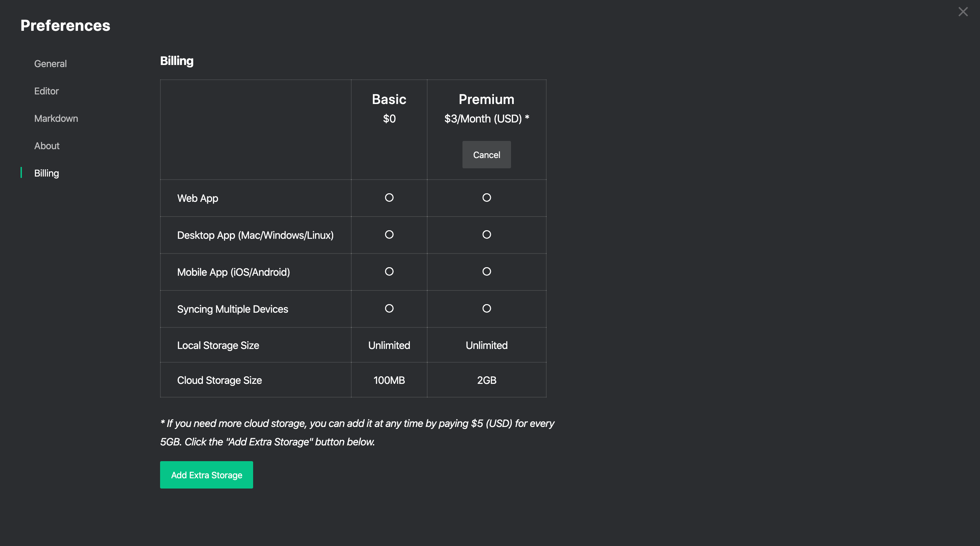Switch to the Editor preferences tab
980x546 pixels.
click(x=47, y=91)
